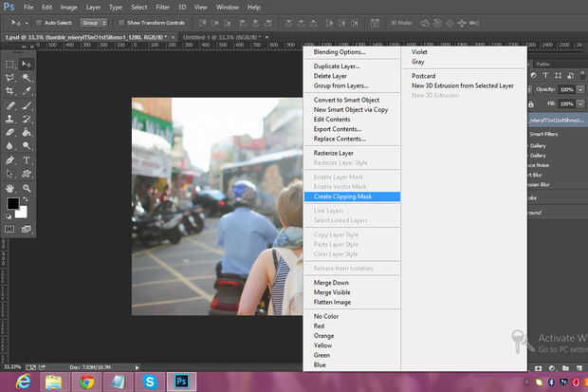Open the Group auto-select dropdown
588x392 pixels.
94,20
